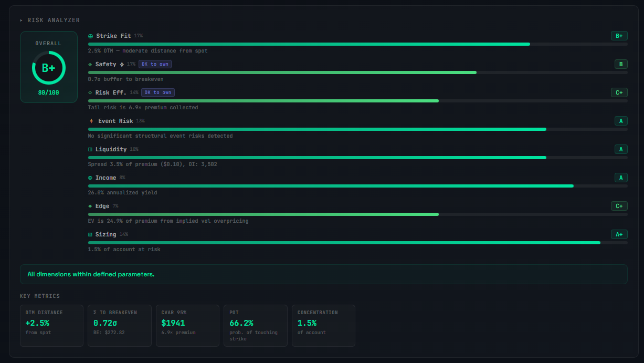Click the globe icon beside Strike Fit

pos(90,36)
